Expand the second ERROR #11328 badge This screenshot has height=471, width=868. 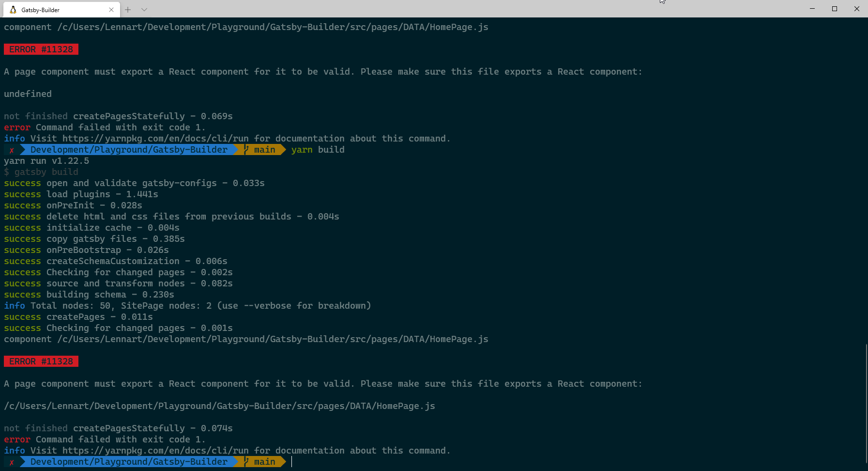(41, 361)
